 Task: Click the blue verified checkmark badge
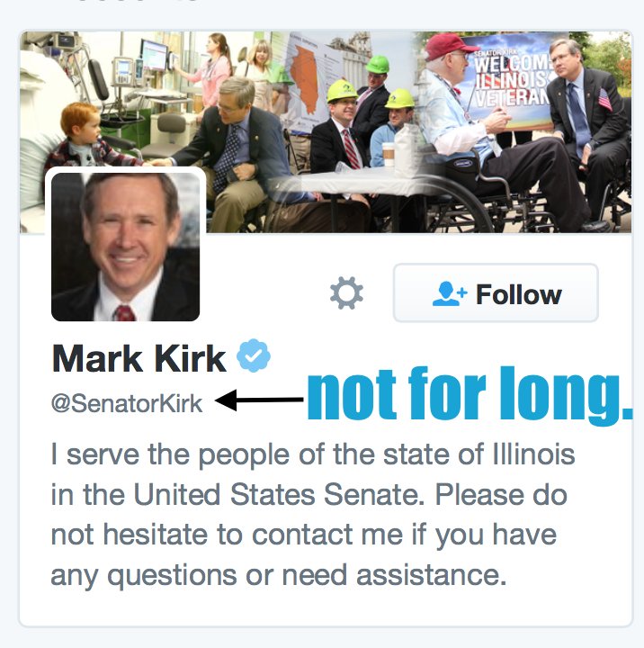[254, 355]
